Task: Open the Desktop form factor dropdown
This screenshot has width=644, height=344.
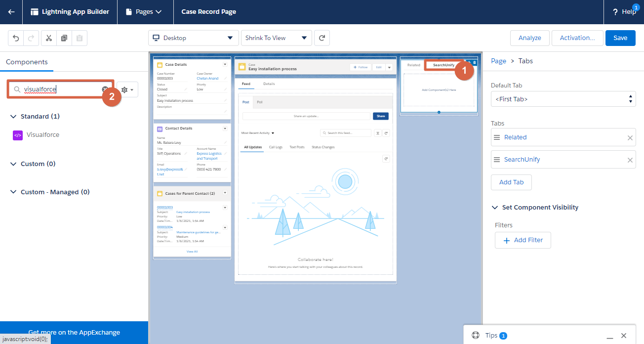Action: click(x=193, y=38)
